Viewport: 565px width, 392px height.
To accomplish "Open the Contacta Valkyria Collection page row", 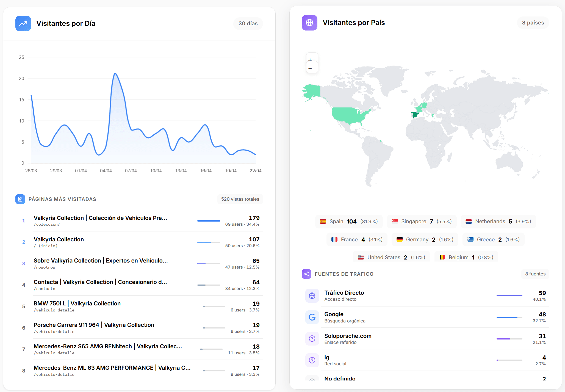I will pyautogui.click(x=139, y=285).
